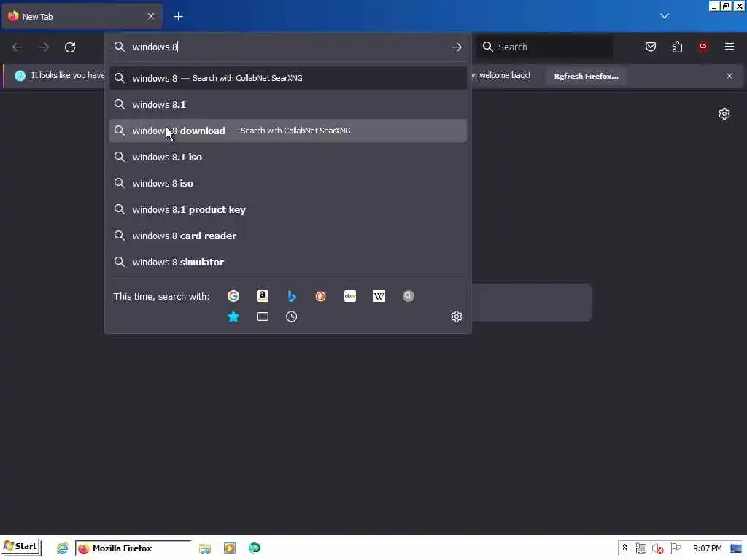
Task: Search this time with Amazon icon
Action: pyautogui.click(x=263, y=296)
